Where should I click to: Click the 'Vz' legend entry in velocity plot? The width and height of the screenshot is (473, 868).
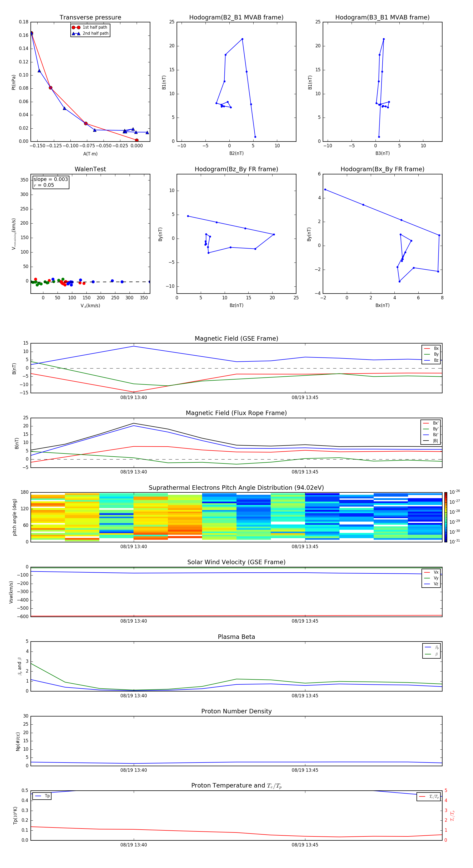431,584
